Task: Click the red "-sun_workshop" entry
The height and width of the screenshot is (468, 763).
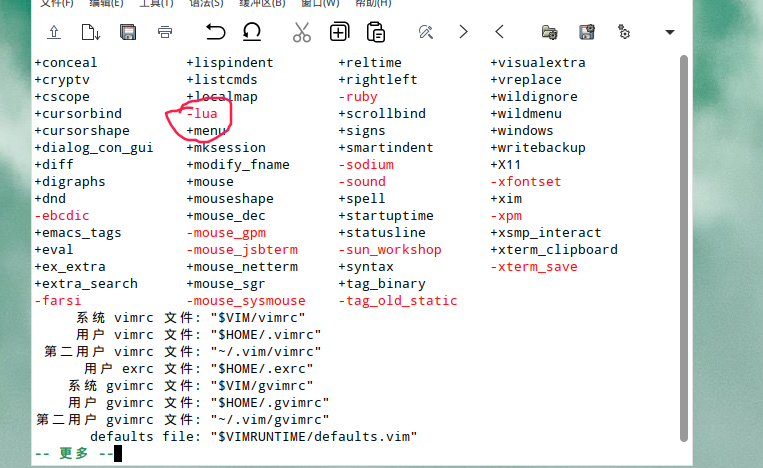Action: (x=390, y=250)
